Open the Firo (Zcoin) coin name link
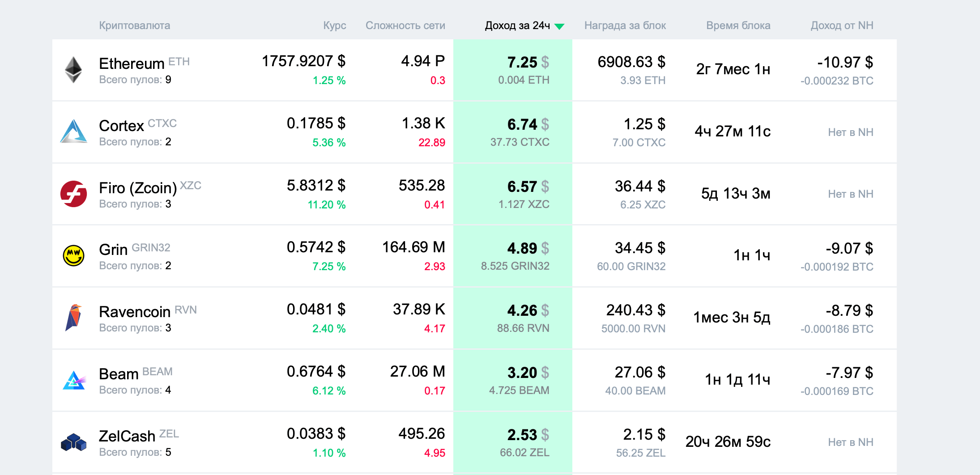Screen dimensions: 980x475 click(x=138, y=188)
